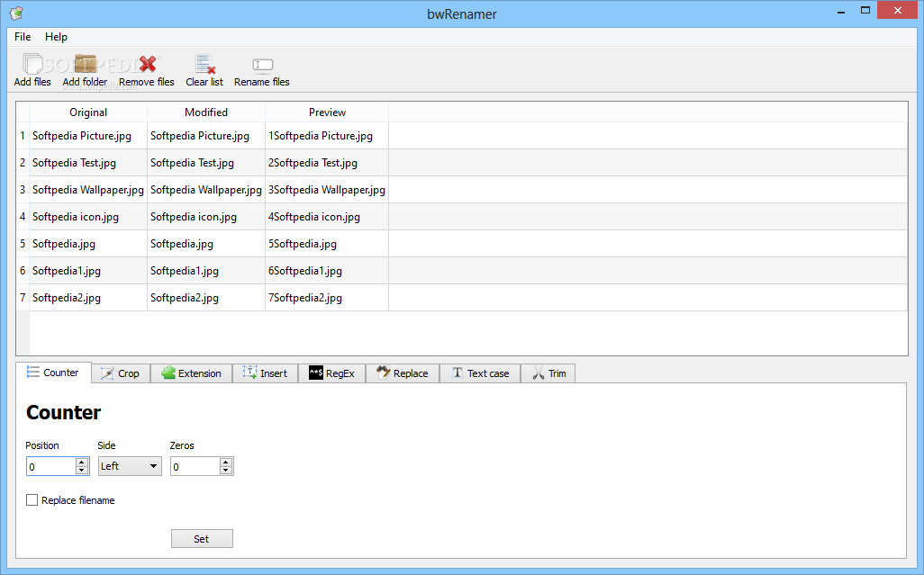Enable the Replace filename checkbox
Screen dimensions: 924x575
(32, 500)
